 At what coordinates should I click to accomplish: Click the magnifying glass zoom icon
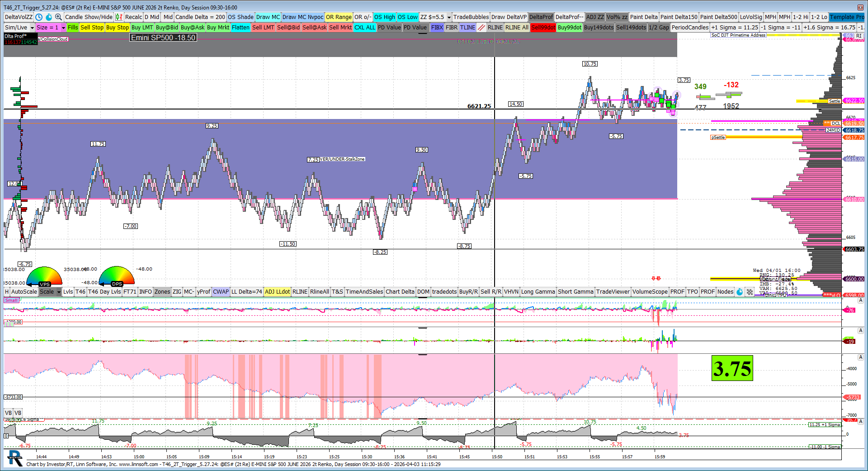click(58, 17)
